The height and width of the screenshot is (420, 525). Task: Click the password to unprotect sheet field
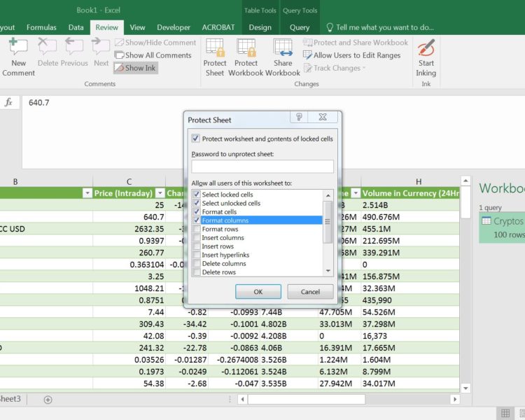click(x=262, y=167)
